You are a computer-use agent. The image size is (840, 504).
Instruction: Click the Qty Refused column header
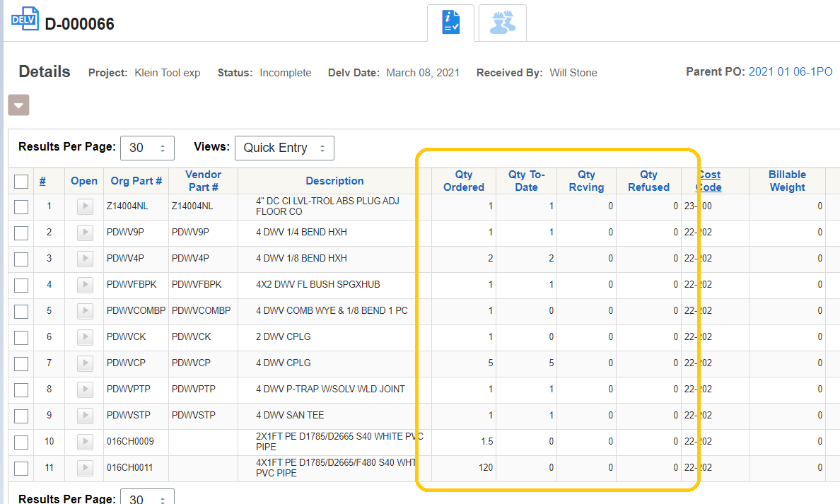click(648, 181)
